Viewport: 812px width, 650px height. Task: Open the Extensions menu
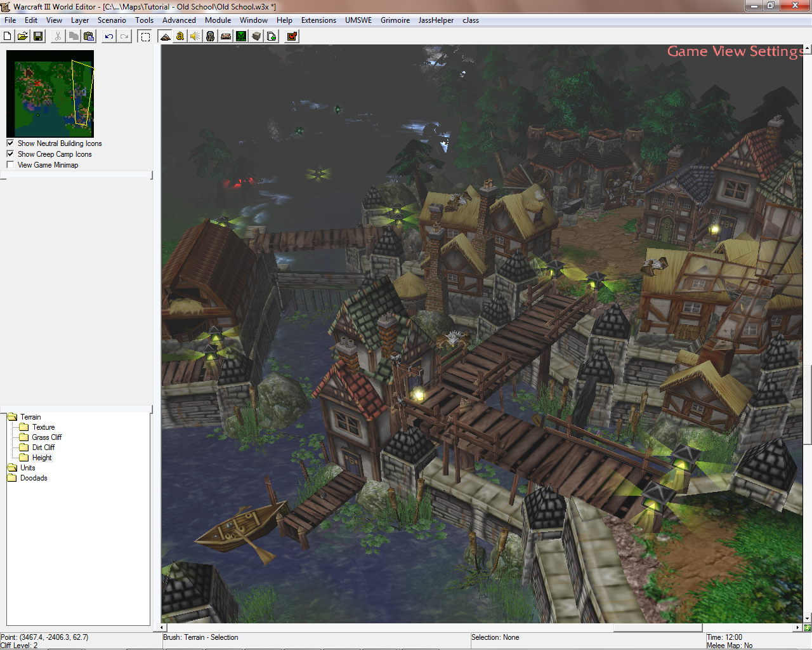click(318, 20)
